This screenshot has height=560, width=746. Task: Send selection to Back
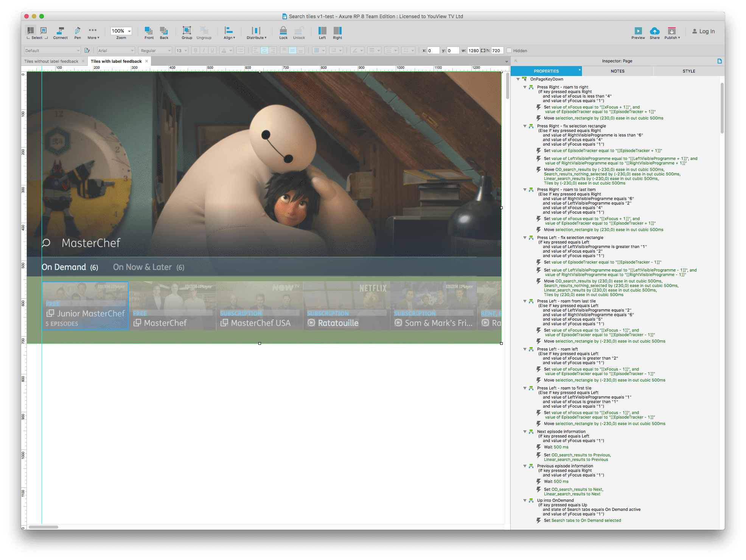point(164,33)
